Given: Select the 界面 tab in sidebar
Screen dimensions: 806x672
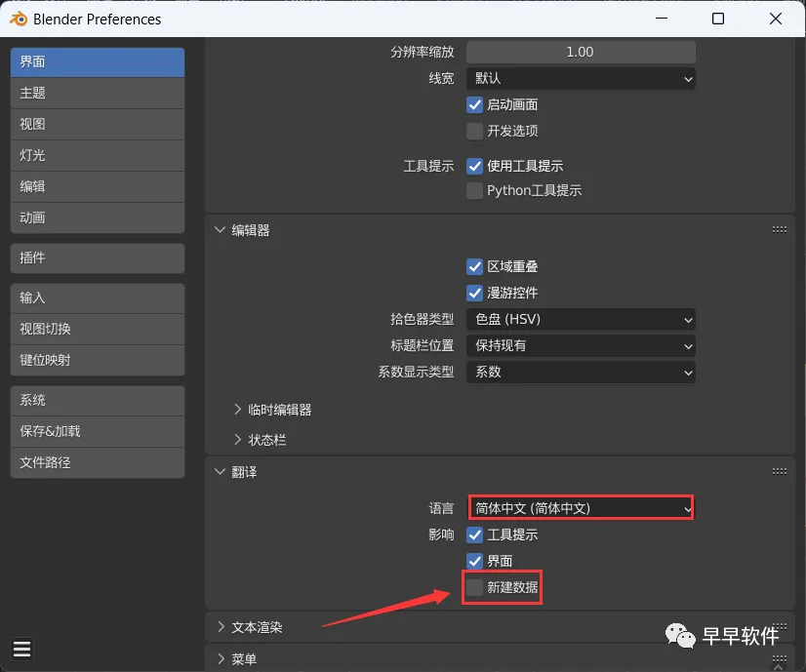Looking at the screenshot, I should [x=98, y=62].
